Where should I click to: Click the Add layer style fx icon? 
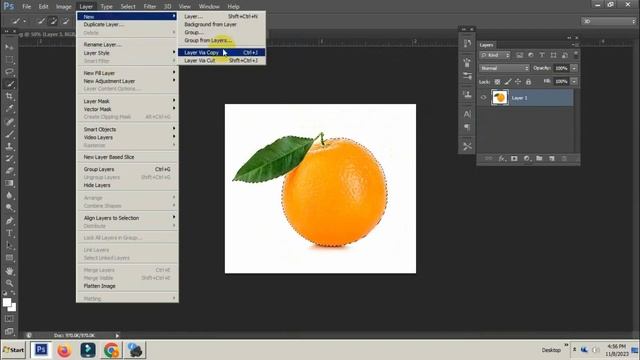point(502,158)
